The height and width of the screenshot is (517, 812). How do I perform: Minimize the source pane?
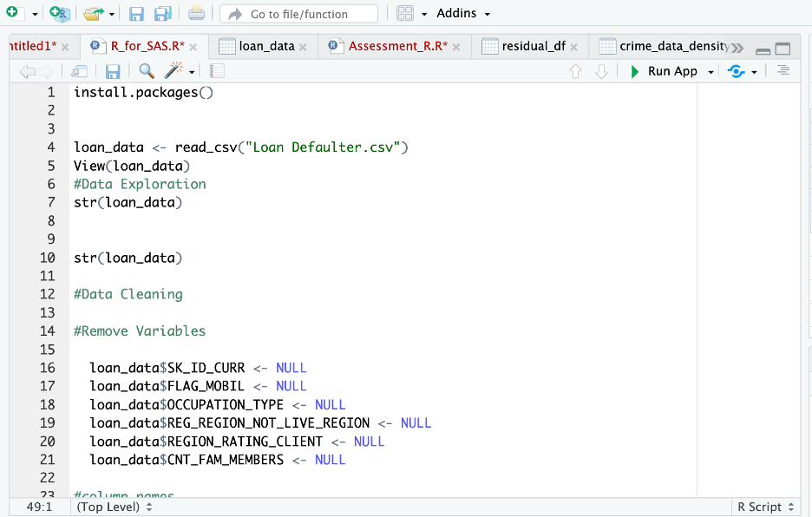[763, 50]
